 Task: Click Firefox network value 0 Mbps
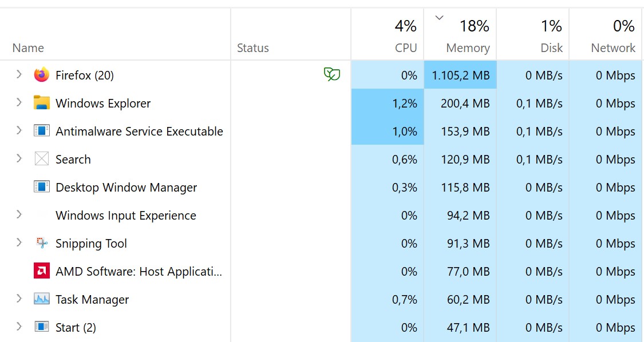[615, 75]
